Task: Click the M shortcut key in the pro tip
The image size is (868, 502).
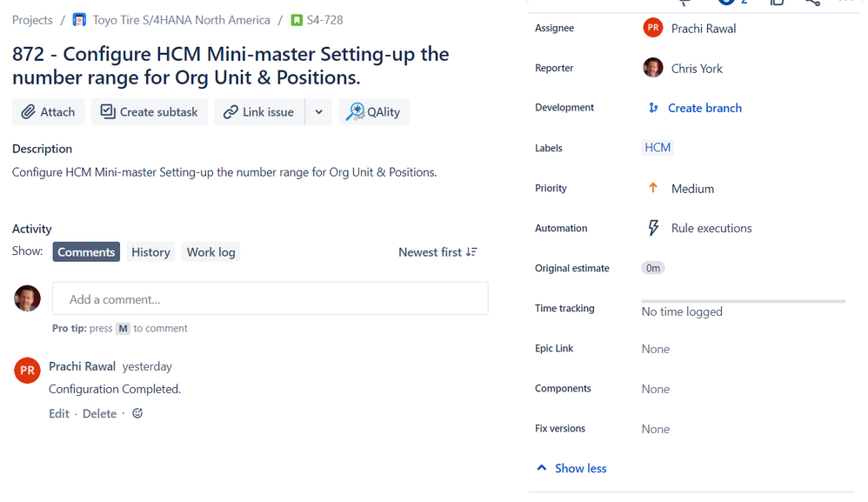Action: [x=123, y=328]
